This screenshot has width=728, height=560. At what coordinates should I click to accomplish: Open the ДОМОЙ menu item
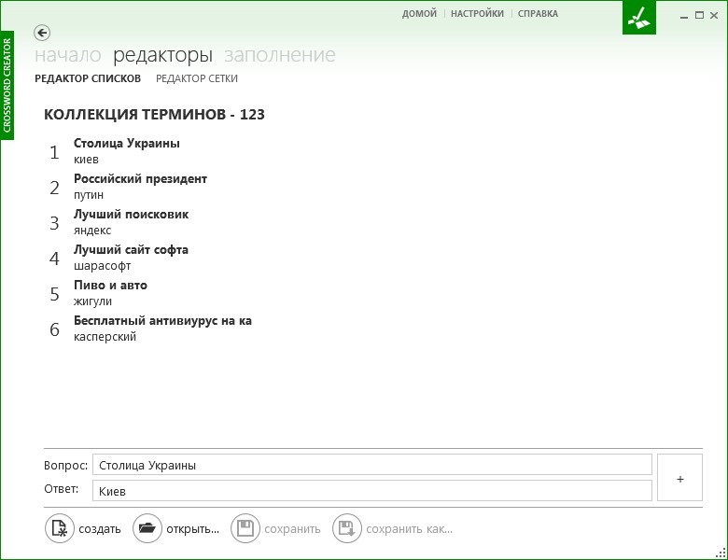[419, 14]
